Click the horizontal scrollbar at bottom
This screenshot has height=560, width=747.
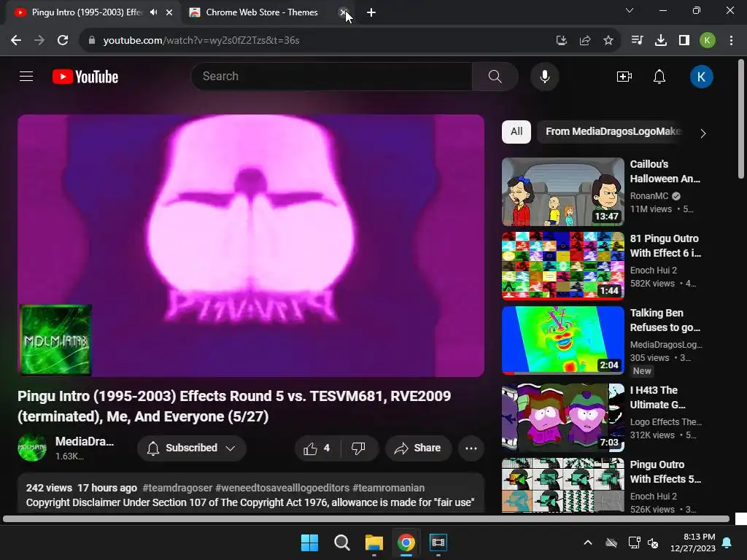366,519
